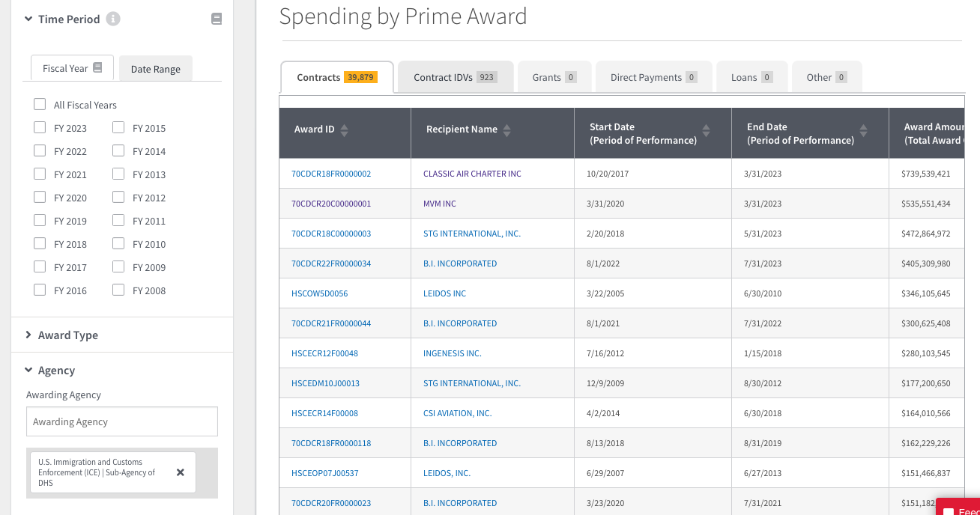The height and width of the screenshot is (515, 980).
Task: Click the collapse-sidebar icon above the filters
Action: tap(217, 19)
